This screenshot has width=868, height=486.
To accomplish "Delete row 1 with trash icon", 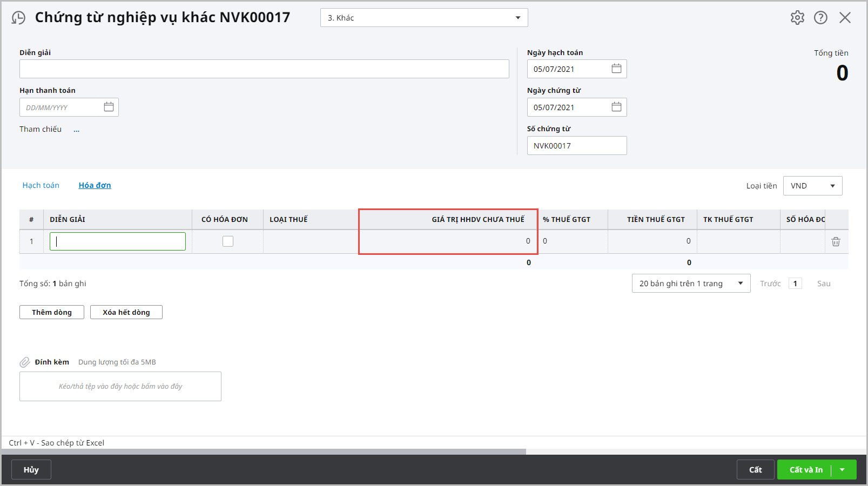I will (x=836, y=241).
